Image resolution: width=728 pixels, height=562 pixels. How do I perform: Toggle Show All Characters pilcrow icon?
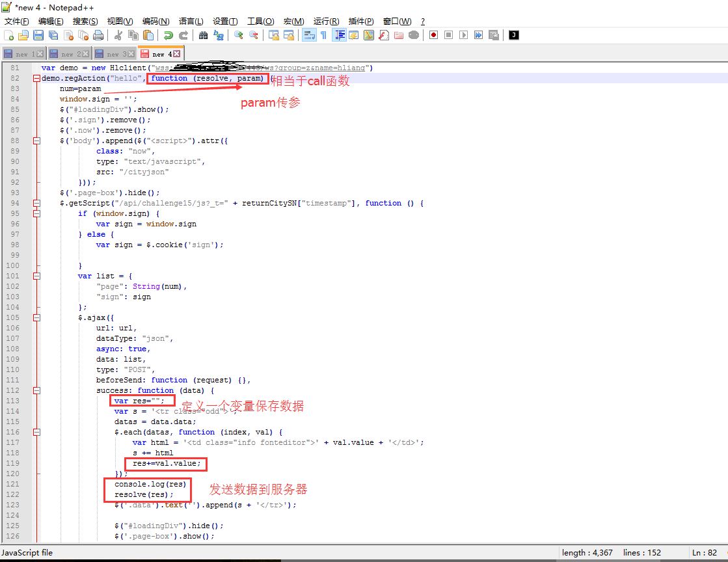click(x=323, y=35)
